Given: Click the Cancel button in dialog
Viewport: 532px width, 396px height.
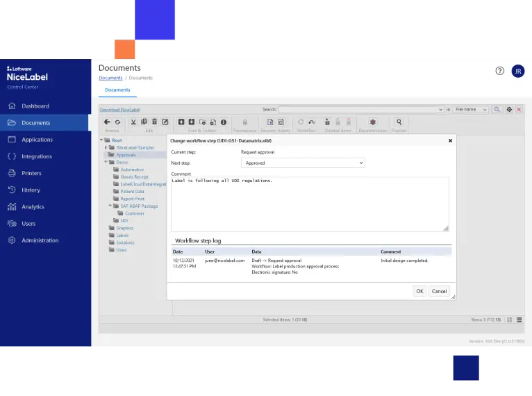Looking at the screenshot, I should 439,291.
